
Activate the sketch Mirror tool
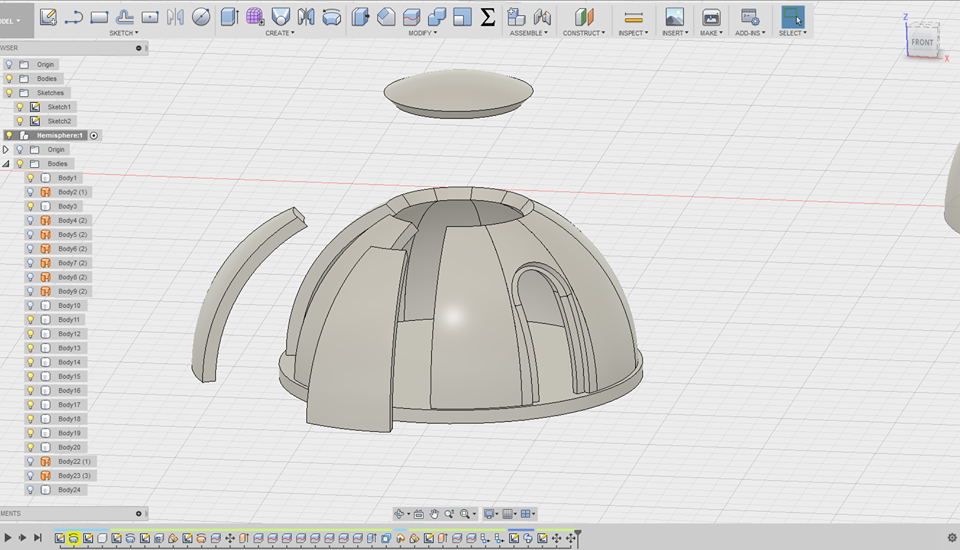point(175,17)
